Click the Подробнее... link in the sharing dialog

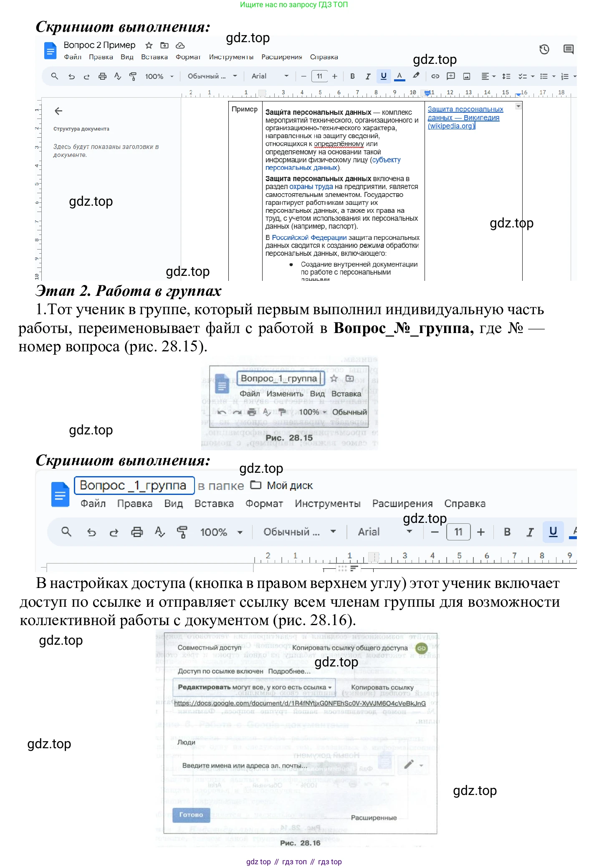click(289, 671)
